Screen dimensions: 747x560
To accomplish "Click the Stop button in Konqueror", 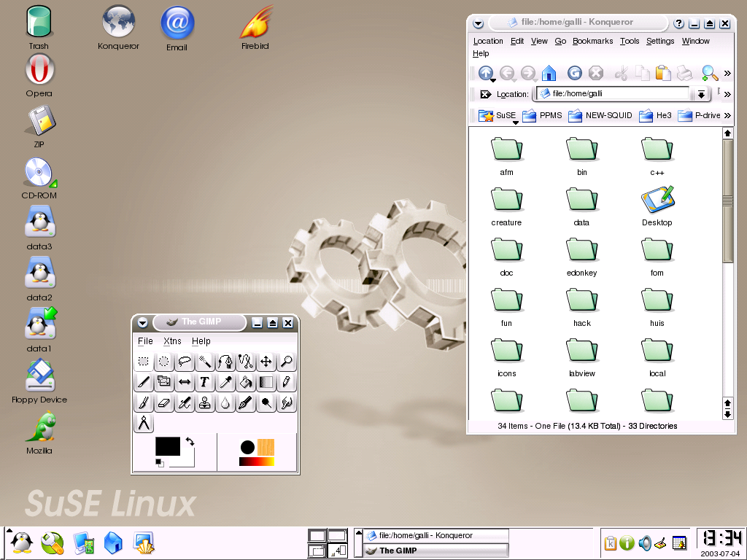I will click(596, 73).
